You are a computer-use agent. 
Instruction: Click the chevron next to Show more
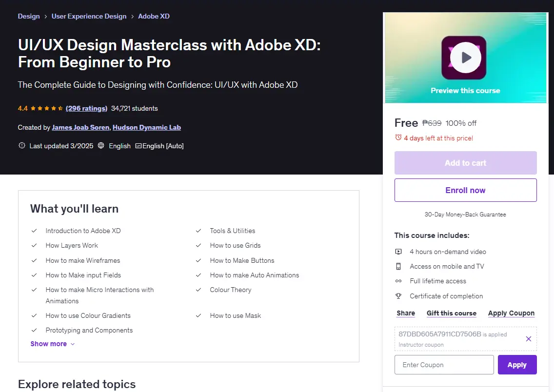click(73, 344)
